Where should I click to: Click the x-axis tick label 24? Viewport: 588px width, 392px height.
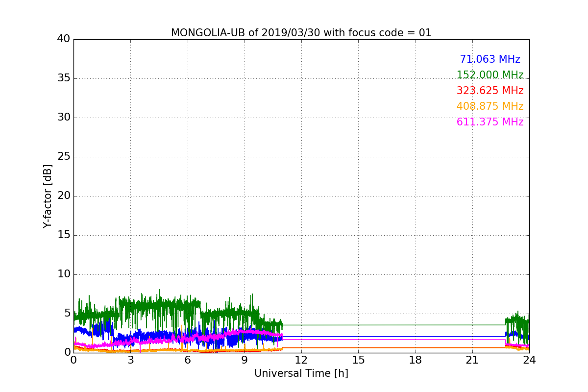529,360
